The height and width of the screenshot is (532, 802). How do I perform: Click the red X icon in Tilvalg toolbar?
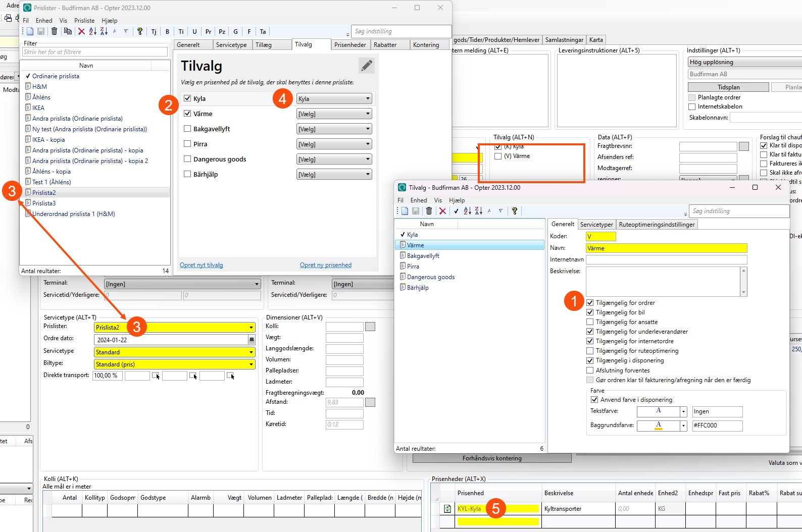point(442,211)
